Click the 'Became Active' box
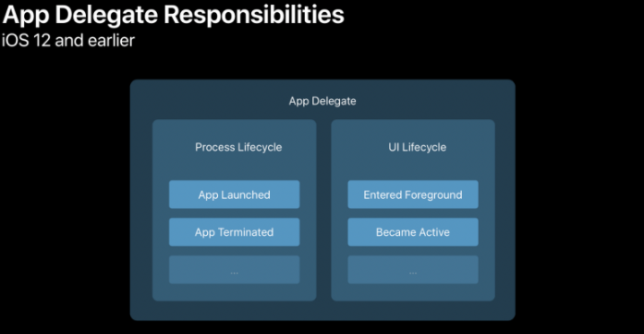Image resolution: width=644 pixels, height=334 pixels. [413, 232]
